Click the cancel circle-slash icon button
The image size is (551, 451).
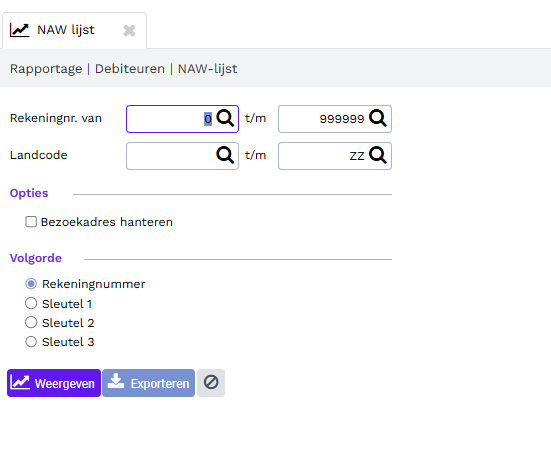click(211, 383)
